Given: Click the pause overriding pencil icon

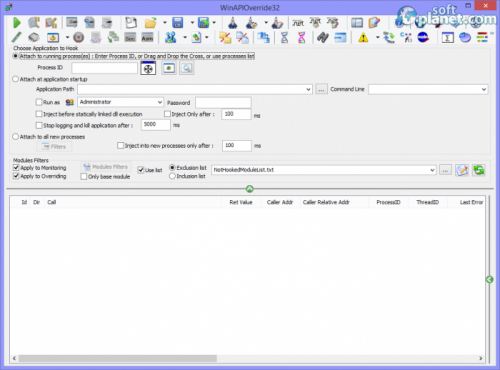Looking at the screenshot, I should [x=51, y=23].
